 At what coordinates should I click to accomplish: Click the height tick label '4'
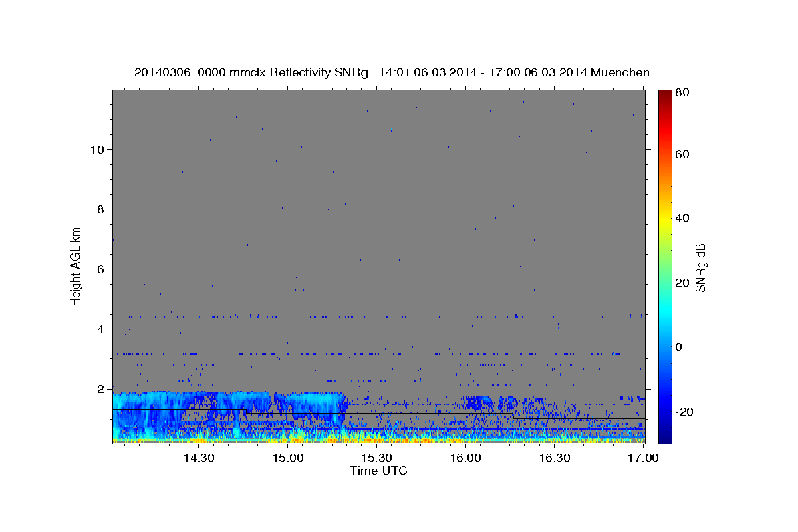point(100,329)
